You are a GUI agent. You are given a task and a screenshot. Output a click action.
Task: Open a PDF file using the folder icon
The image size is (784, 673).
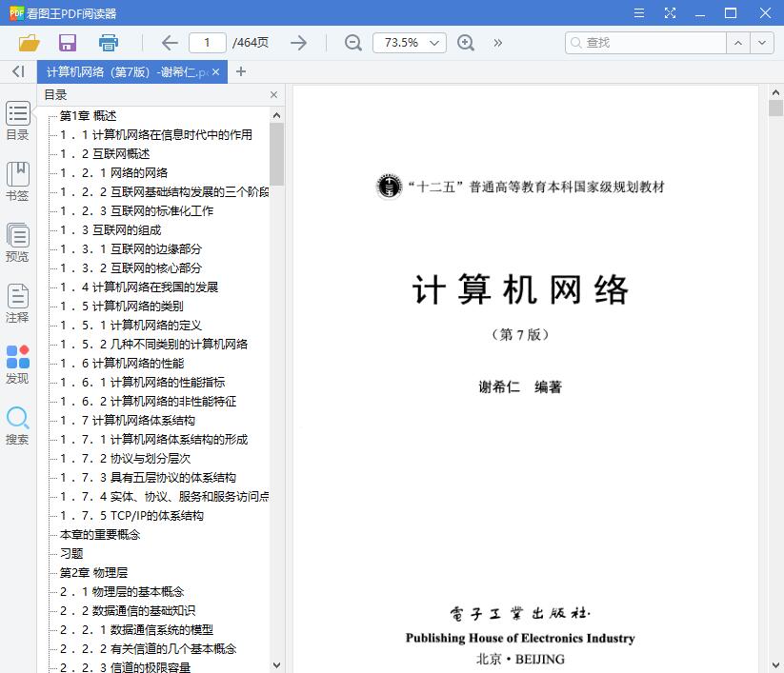pyautogui.click(x=27, y=42)
